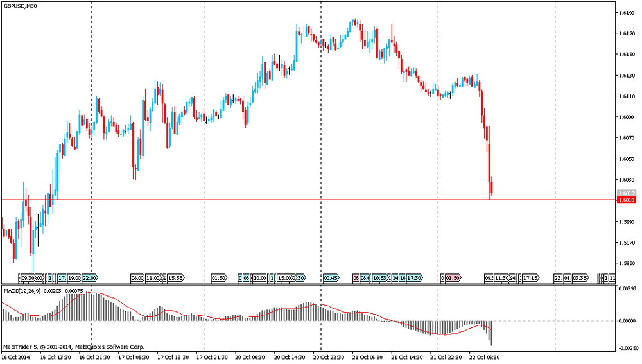The height and width of the screenshot is (364, 642).
Task: Click the lone 01:50 event marker
Action: pos(219,278)
